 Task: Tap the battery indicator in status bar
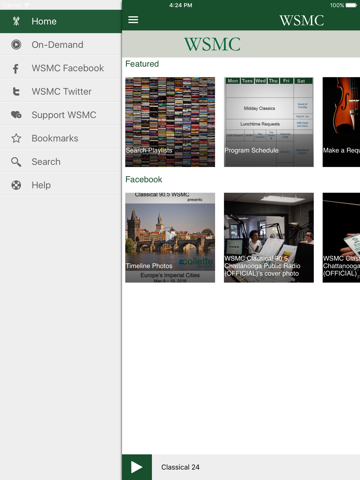[351, 5]
